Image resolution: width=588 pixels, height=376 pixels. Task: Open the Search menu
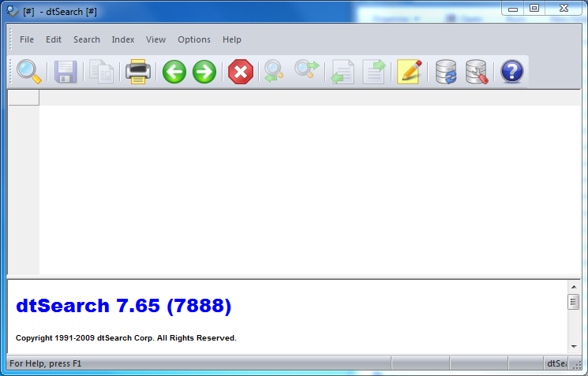click(87, 39)
